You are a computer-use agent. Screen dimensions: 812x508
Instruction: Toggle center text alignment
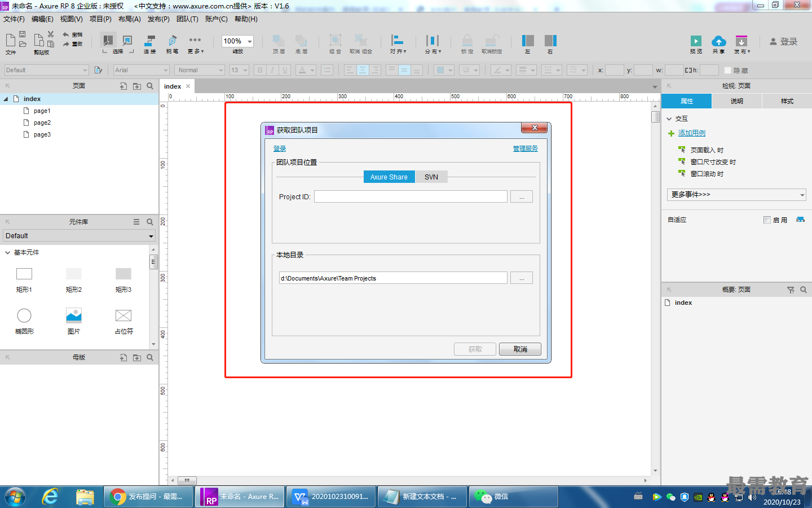(x=363, y=70)
